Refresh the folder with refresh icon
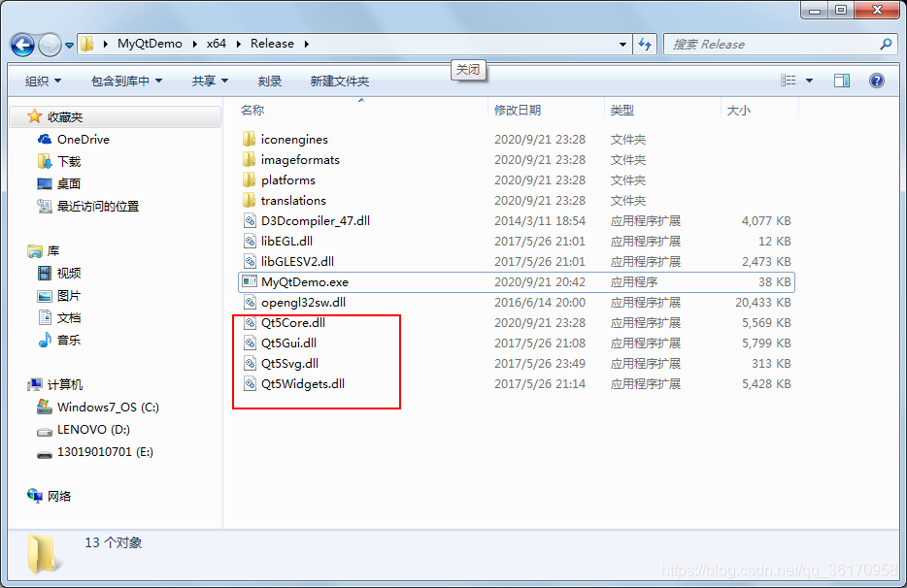 click(645, 44)
